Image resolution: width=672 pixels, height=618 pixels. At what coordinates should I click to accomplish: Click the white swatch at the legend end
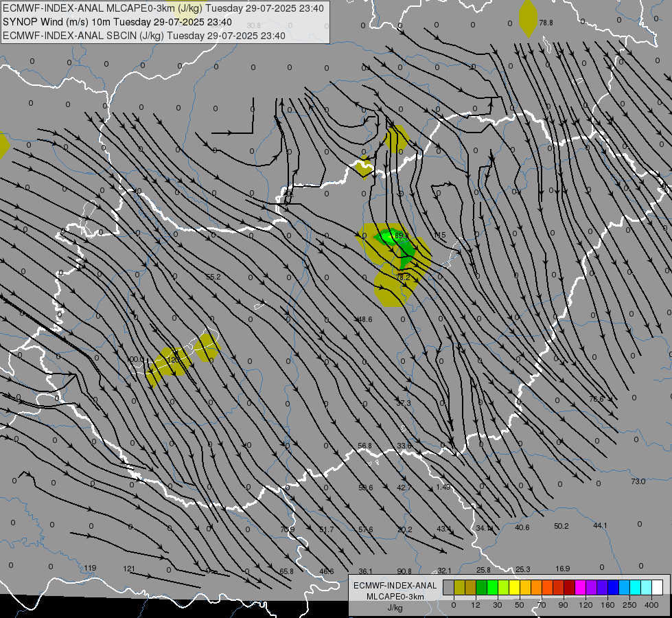coord(658,588)
